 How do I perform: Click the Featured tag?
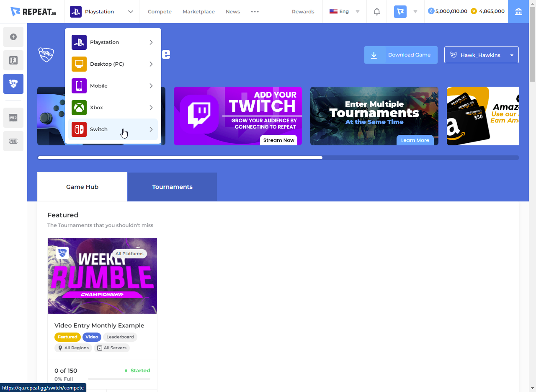click(x=67, y=337)
